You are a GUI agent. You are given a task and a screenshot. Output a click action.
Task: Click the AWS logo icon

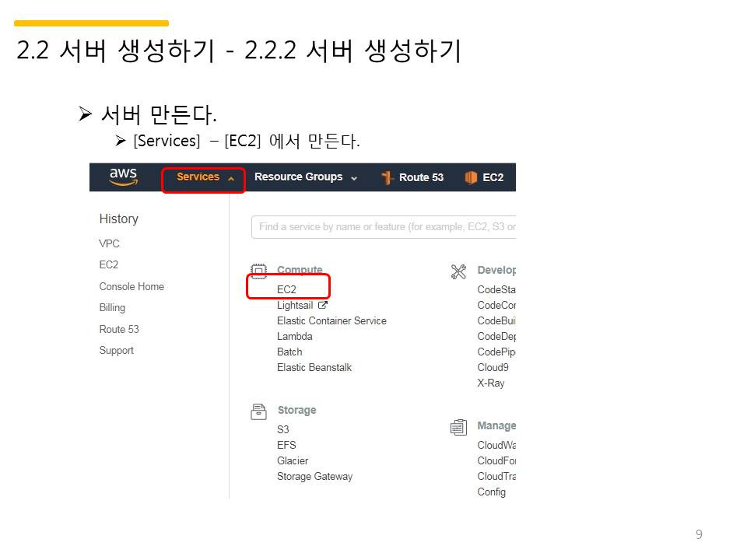coord(124,177)
